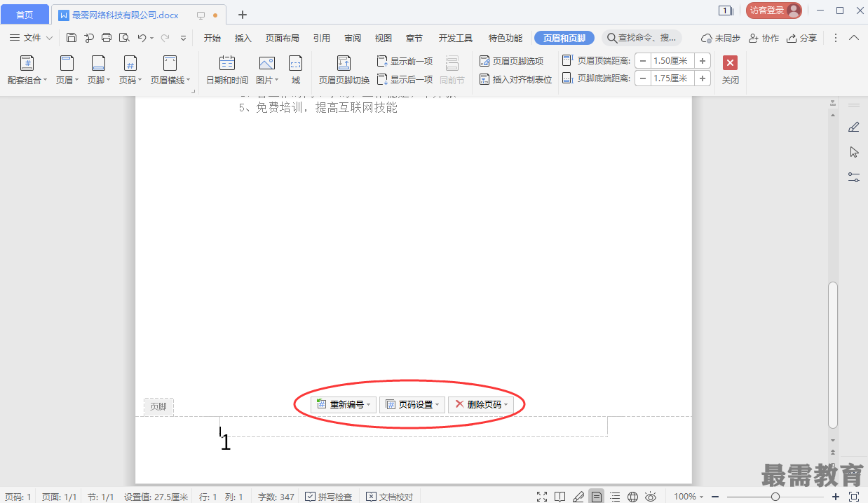Switch to 视图 (View) tab
Viewport: 868px width, 503px height.
click(384, 38)
